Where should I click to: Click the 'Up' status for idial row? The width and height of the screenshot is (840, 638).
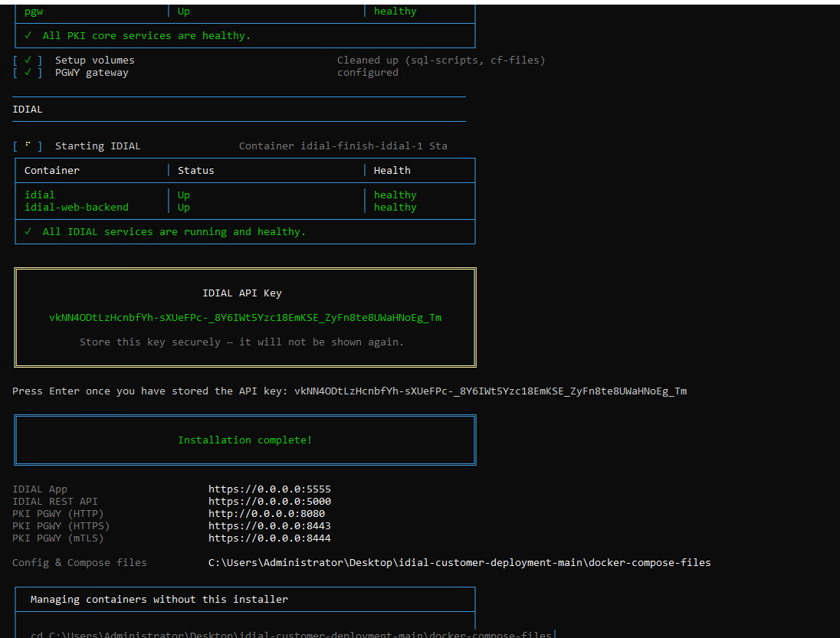[x=184, y=195]
